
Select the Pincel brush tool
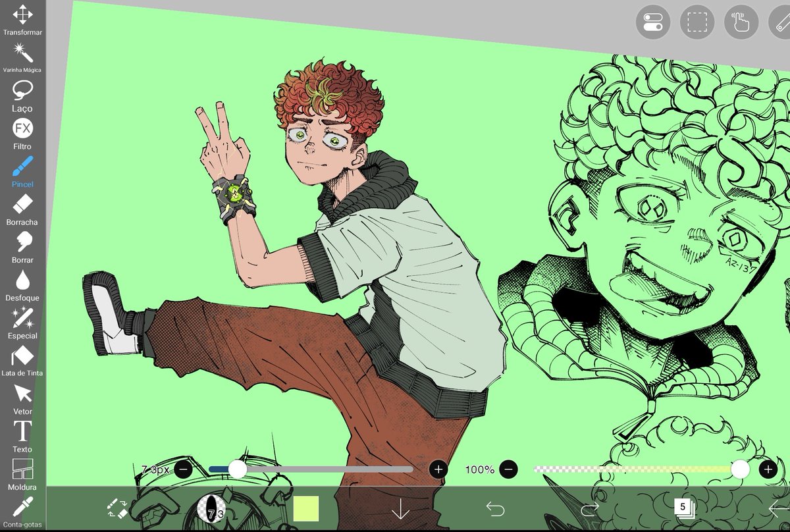pyautogui.click(x=22, y=172)
